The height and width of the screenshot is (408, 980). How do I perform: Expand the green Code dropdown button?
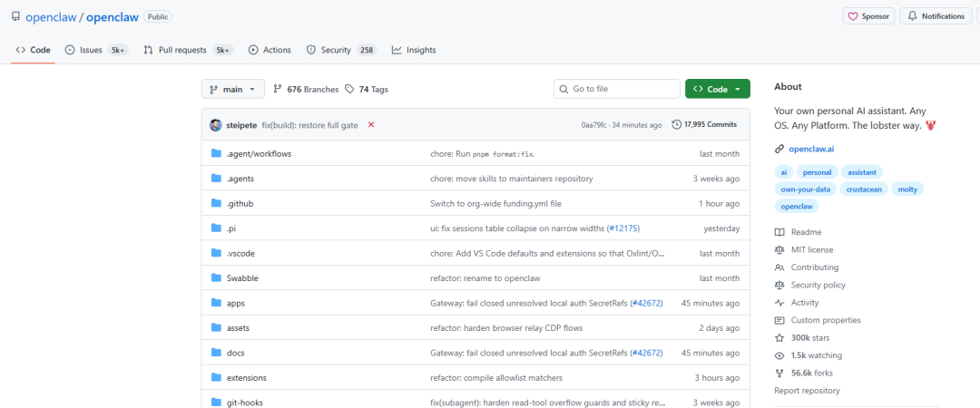(x=717, y=89)
